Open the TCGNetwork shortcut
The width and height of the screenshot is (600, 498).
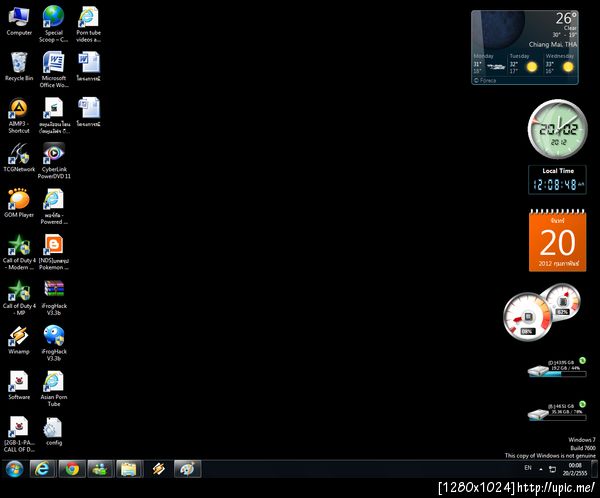tap(19, 158)
